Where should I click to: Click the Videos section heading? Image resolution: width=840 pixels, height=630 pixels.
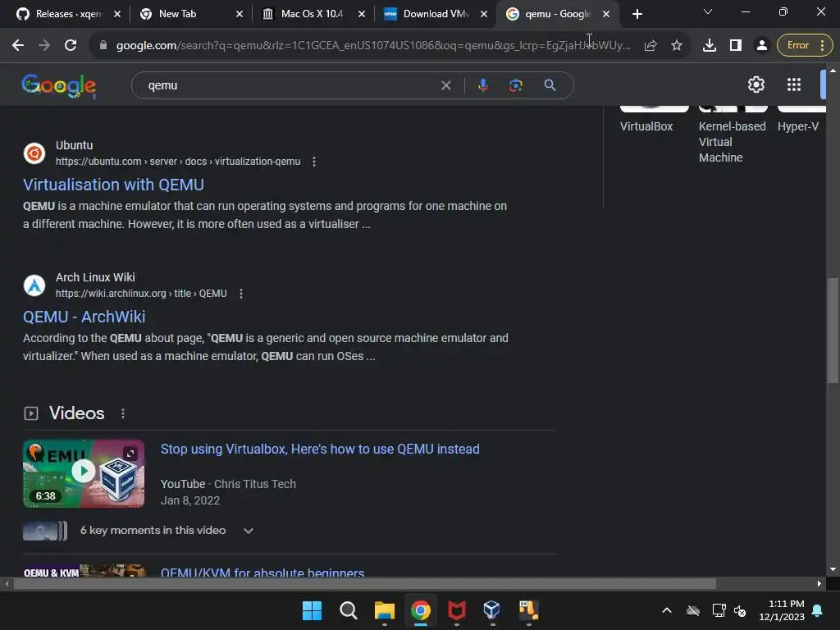click(76, 413)
